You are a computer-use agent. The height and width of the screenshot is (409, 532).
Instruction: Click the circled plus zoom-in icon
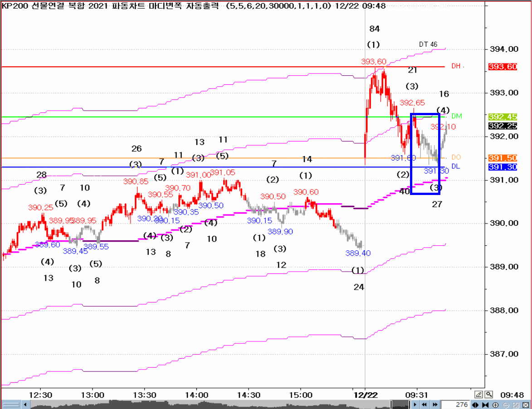[496, 404]
